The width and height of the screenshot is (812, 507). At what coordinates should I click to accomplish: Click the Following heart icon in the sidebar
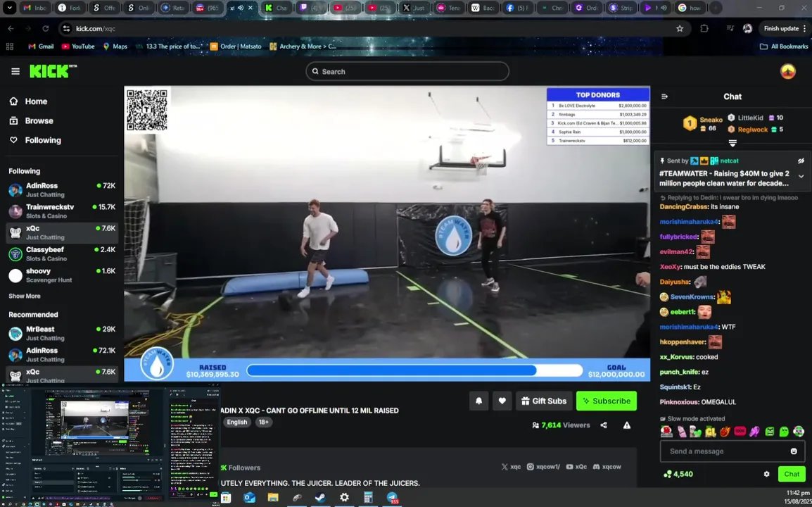tap(13, 140)
